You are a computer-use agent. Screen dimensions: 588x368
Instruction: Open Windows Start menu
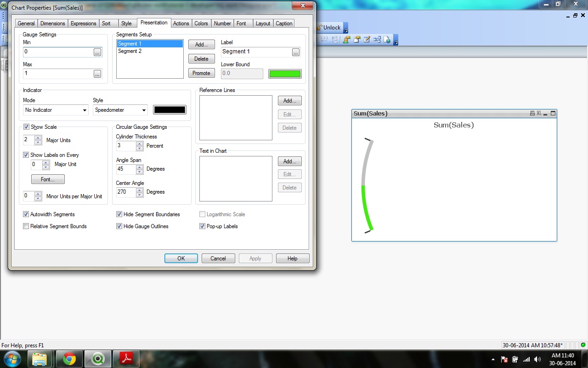12,359
